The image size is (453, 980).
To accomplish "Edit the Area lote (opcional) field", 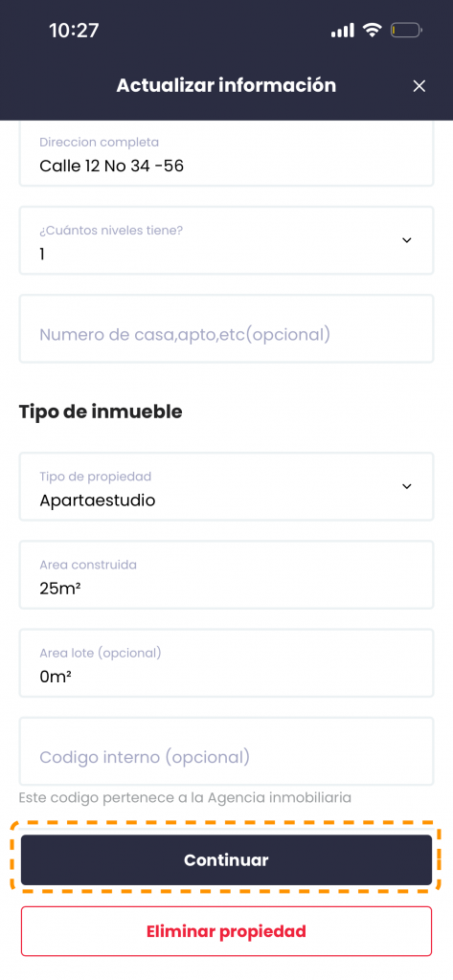I will coord(226,663).
